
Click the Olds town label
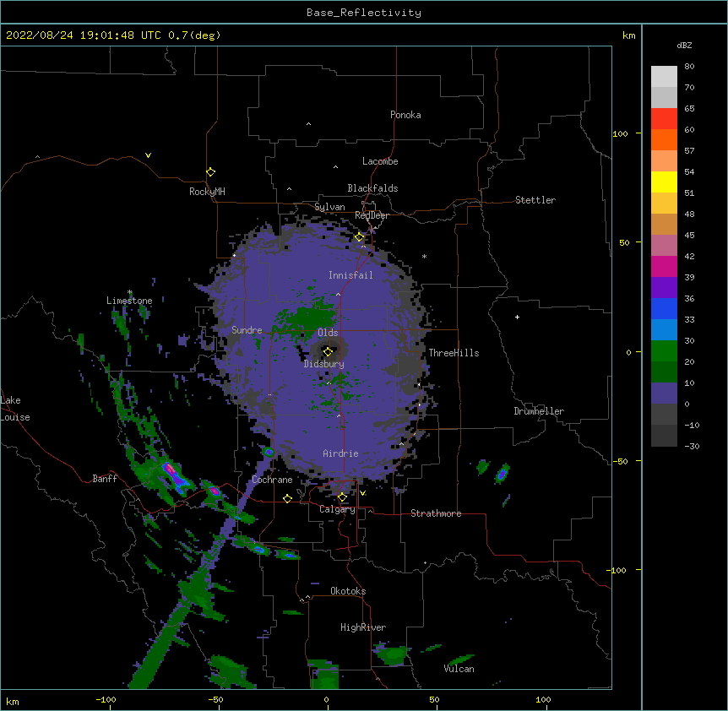tap(328, 333)
